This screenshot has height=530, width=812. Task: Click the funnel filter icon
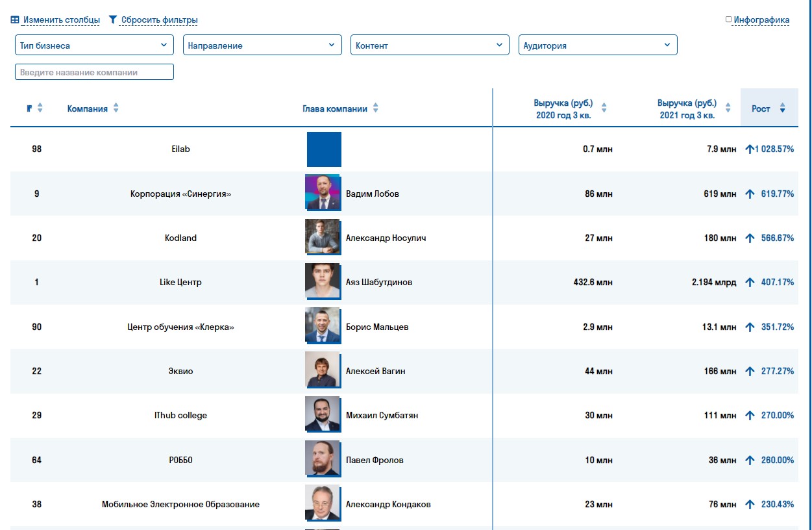tap(113, 20)
